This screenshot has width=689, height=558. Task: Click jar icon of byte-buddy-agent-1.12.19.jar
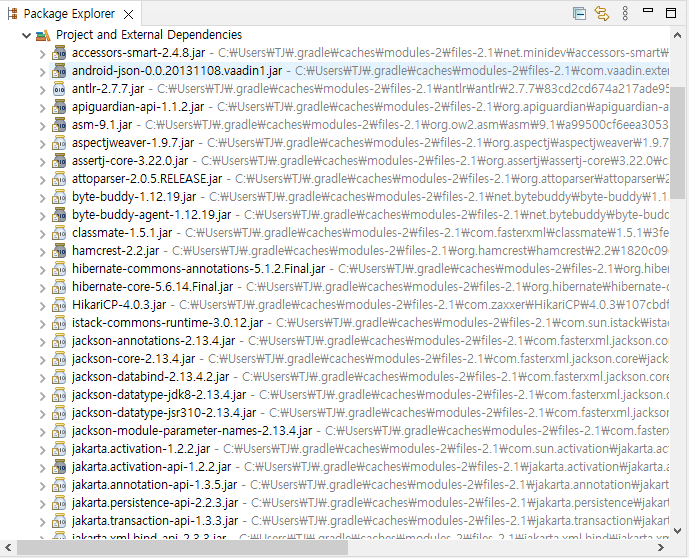59,215
